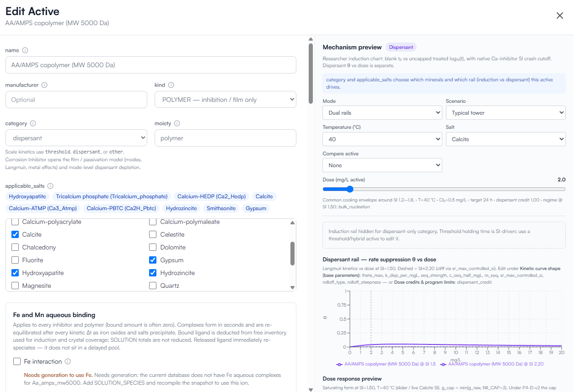
Task: Show info tooltip next to applicable_salts label
Action: coord(50,186)
